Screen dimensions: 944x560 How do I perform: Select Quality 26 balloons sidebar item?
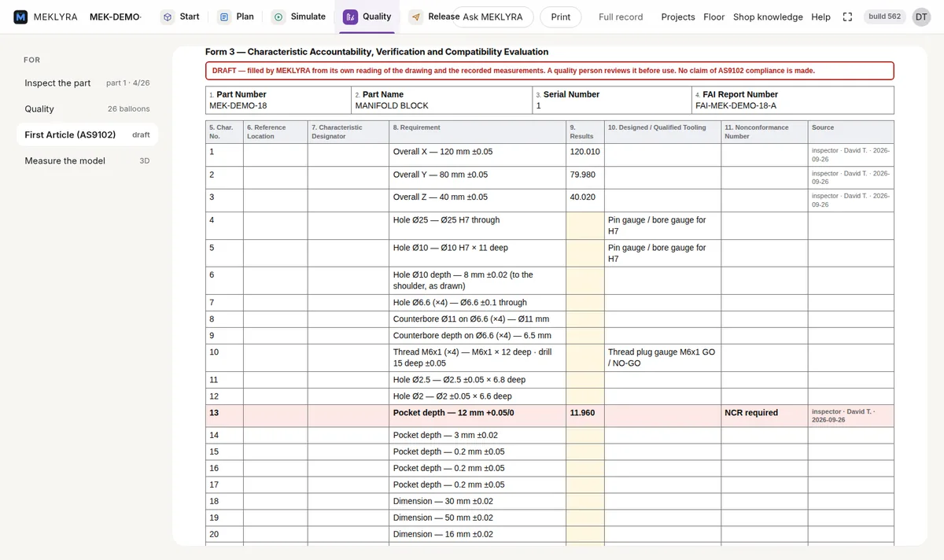(87, 109)
